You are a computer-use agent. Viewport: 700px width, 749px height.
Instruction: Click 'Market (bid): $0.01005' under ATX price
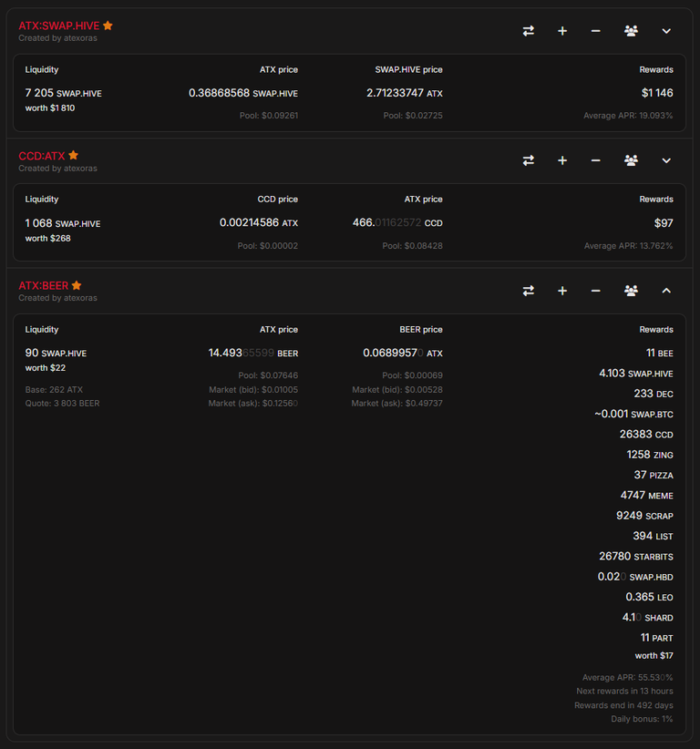point(253,390)
